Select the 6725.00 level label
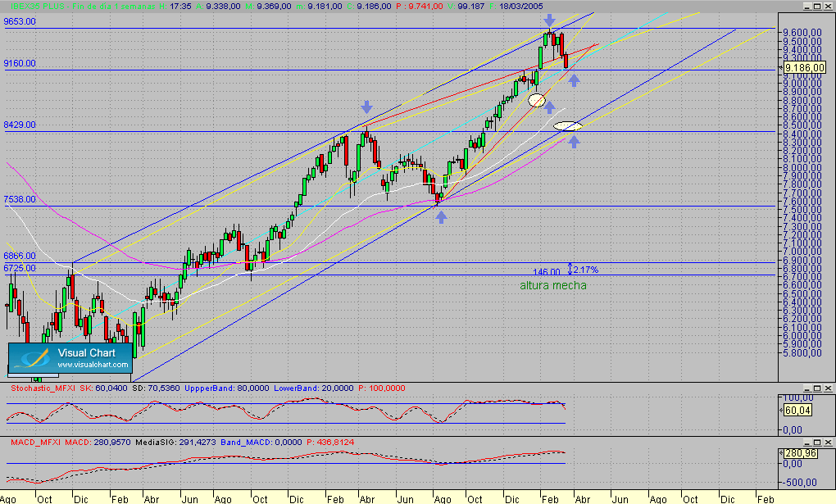The width and height of the screenshot is (836, 504). (20, 268)
